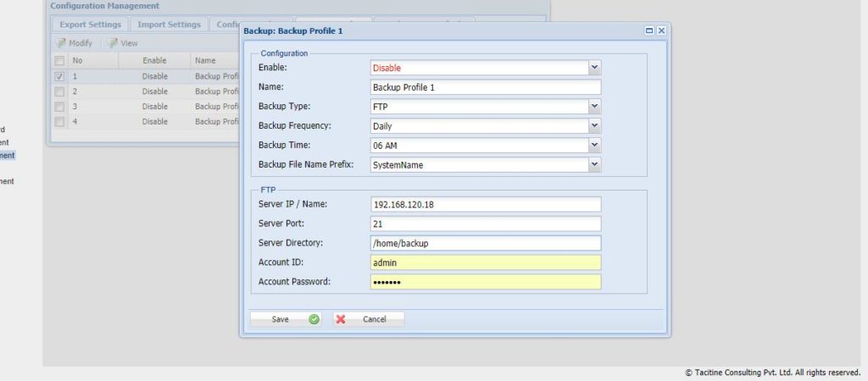Click the View icon in toolbar
Viewport: 868px width, 381px height.
[x=113, y=43]
